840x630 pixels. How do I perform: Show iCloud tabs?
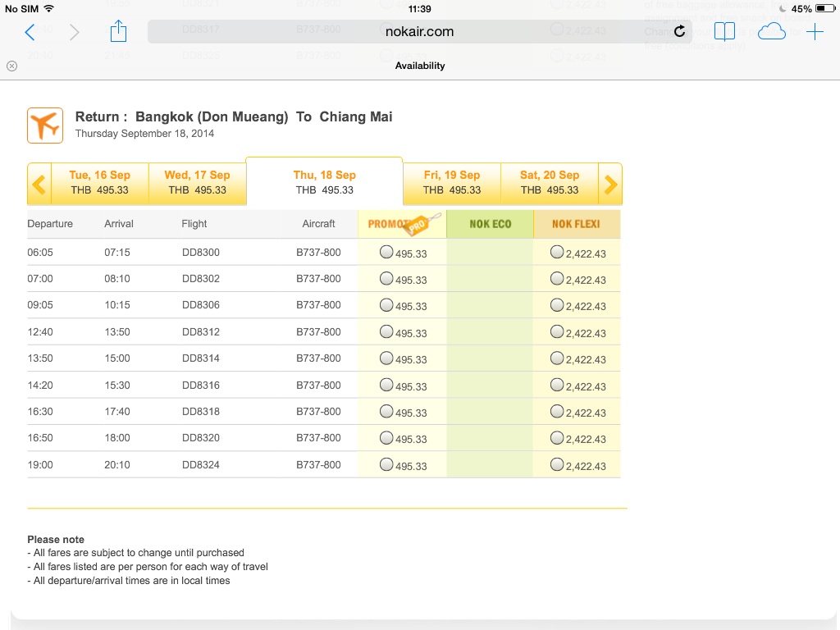click(771, 32)
